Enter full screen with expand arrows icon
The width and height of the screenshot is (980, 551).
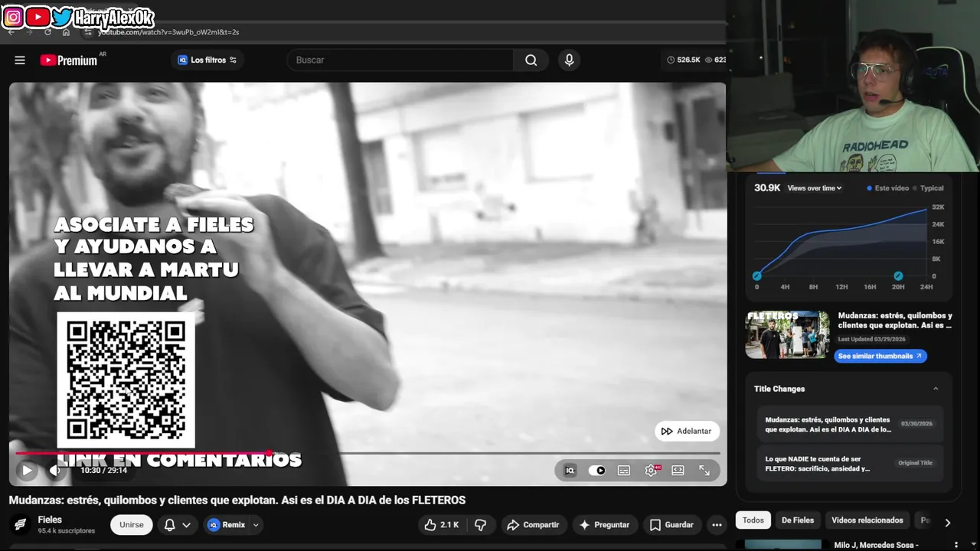tap(704, 471)
